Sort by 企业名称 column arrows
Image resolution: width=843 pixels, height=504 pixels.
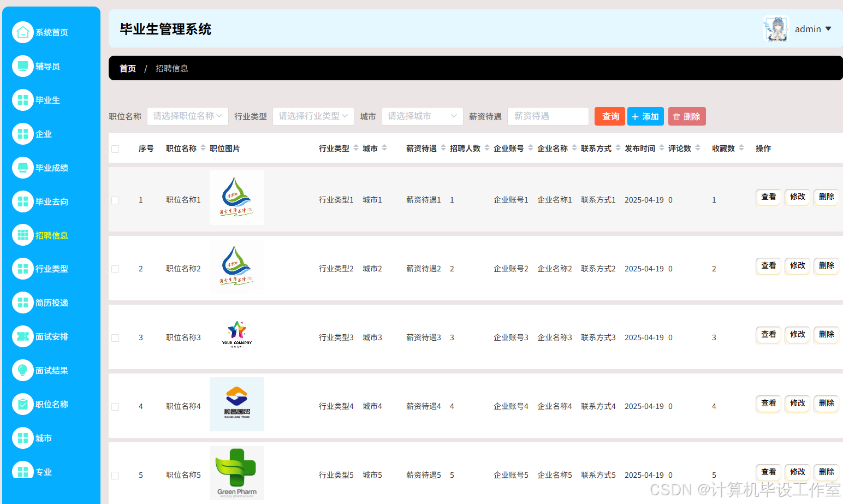coord(574,148)
